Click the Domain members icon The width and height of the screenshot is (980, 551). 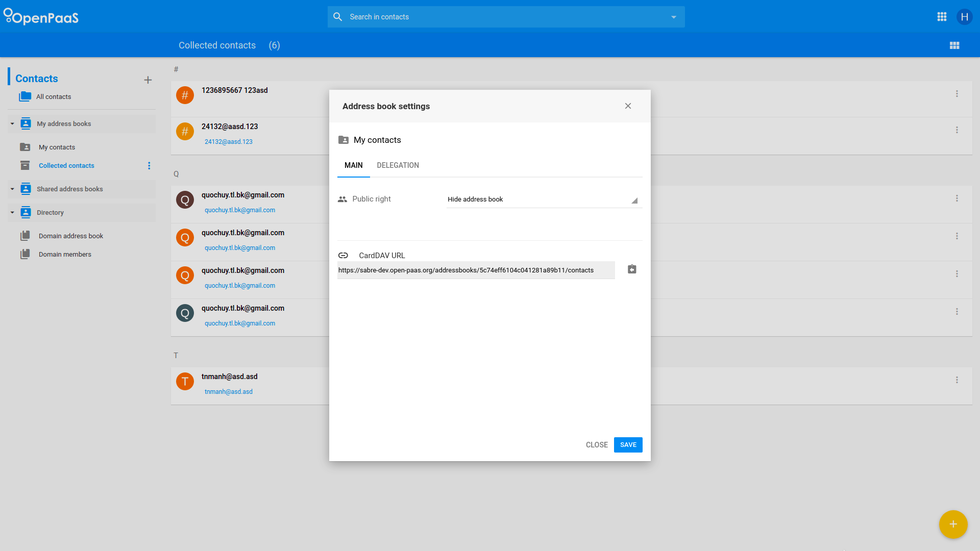(25, 254)
